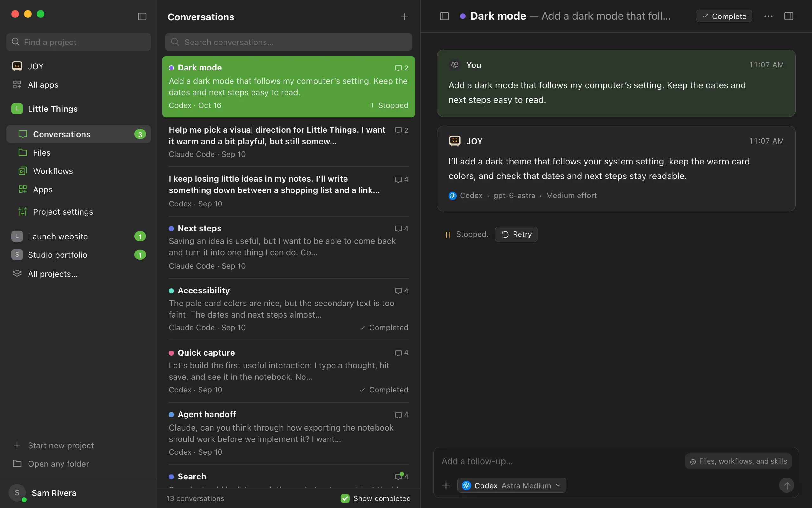Toggle the conversation list panel icon beside Dark mode

(x=444, y=16)
